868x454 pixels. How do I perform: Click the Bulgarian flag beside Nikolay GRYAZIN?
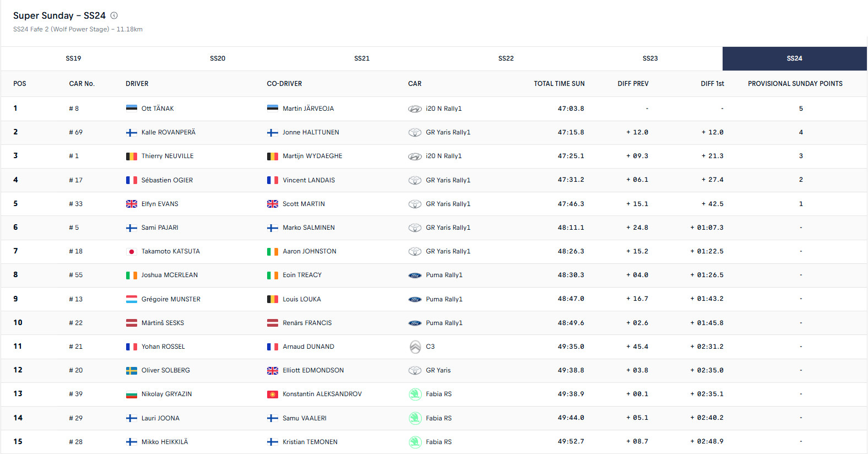pos(132,394)
